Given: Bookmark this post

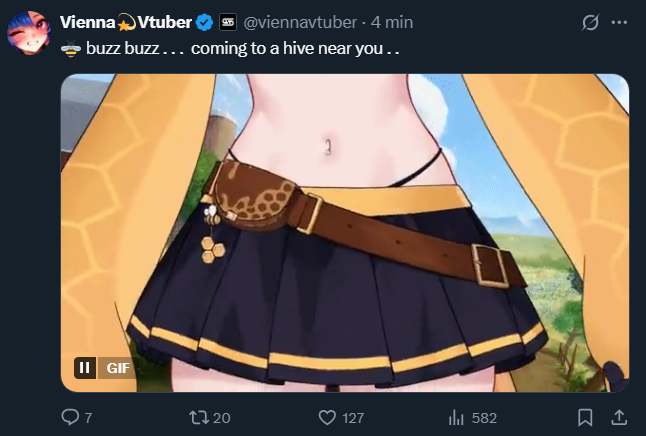Looking at the screenshot, I should [585, 417].
